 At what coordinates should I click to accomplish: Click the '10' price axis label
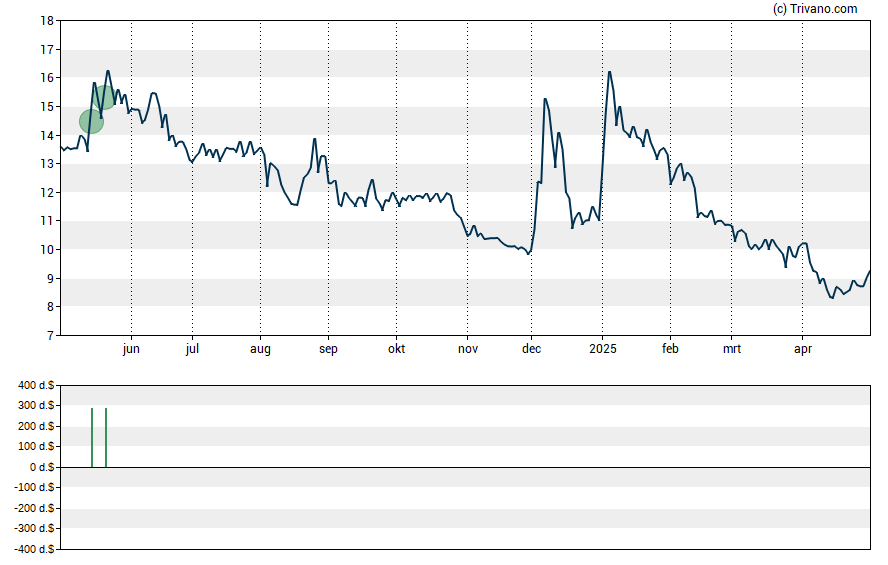47,250
